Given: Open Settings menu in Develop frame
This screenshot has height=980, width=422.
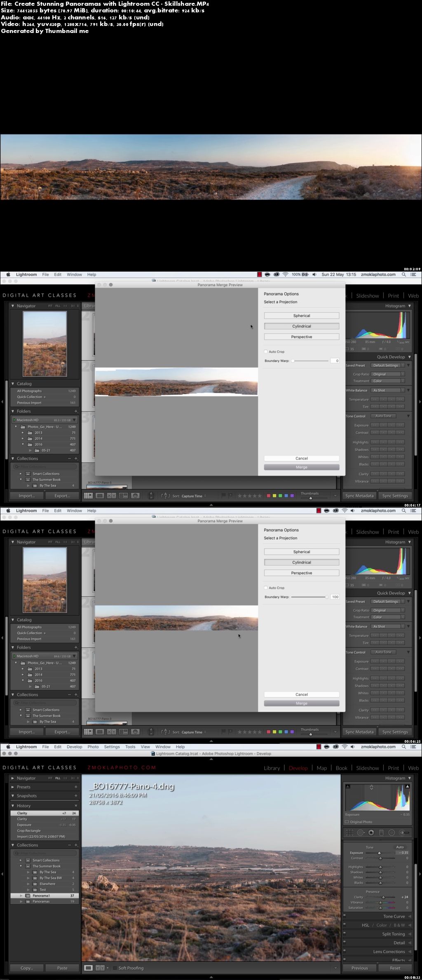Looking at the screenshot, I should 112,747.
